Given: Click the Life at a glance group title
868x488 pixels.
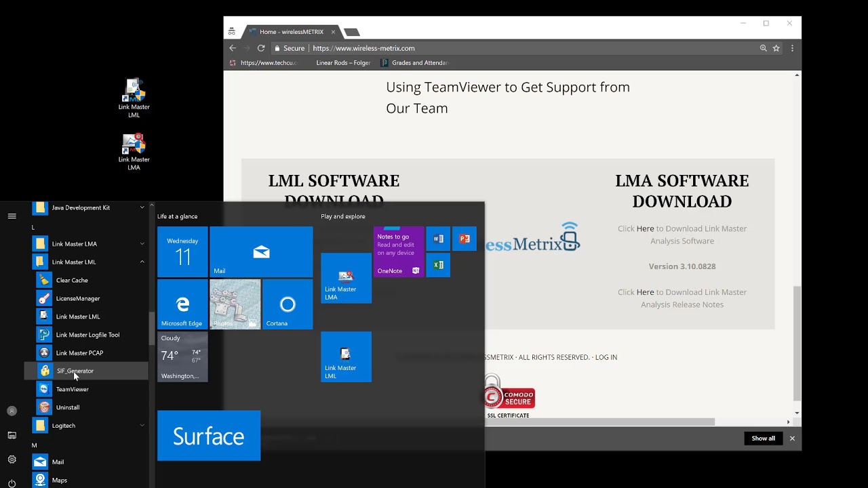Looking at the screenshot, I should (x=178, y=216).
